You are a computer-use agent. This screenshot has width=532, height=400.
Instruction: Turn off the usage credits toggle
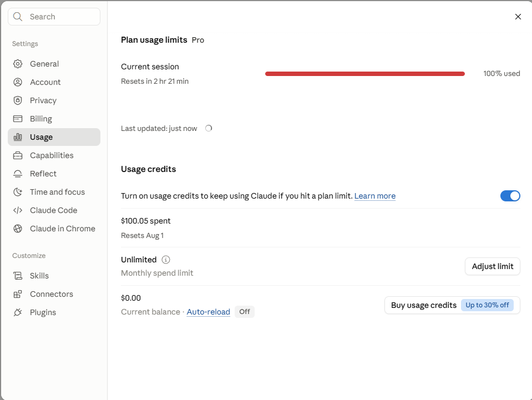(x=510, y=196)
